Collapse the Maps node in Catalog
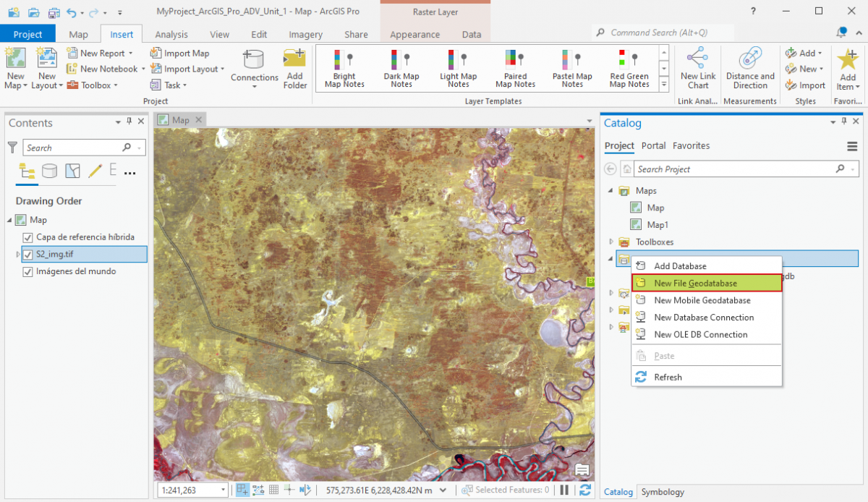 pos(611,190)
